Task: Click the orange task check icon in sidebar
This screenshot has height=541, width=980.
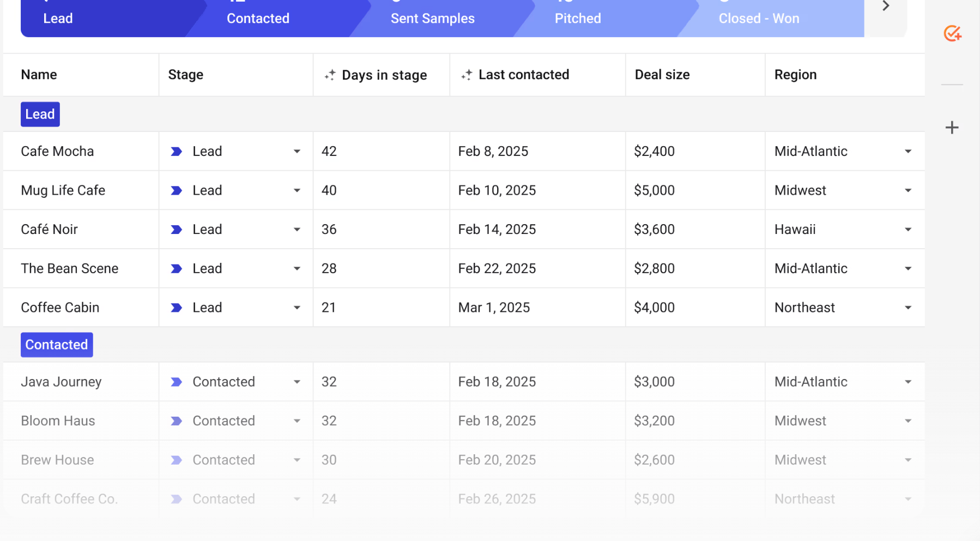Action: (952, 34)
